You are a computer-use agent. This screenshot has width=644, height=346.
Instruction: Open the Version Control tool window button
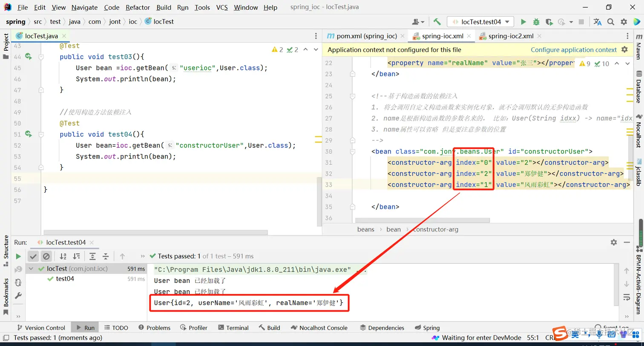tap(40, 328)
